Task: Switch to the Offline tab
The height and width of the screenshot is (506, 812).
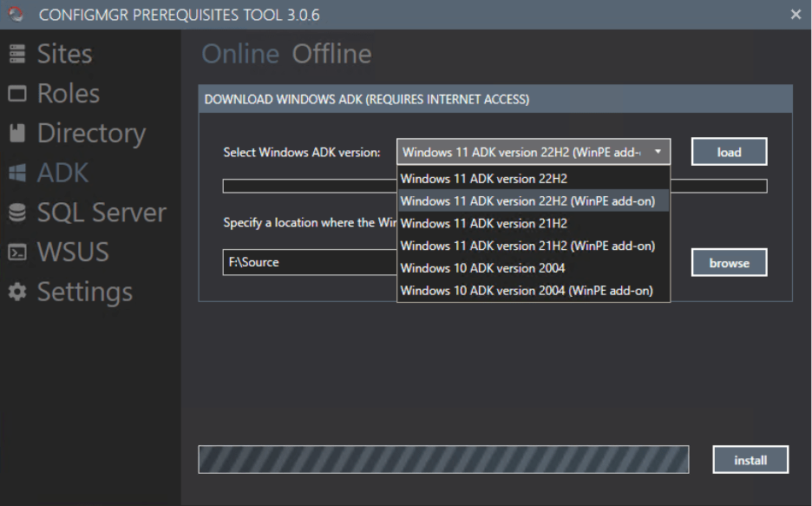Action: (331, 53)
